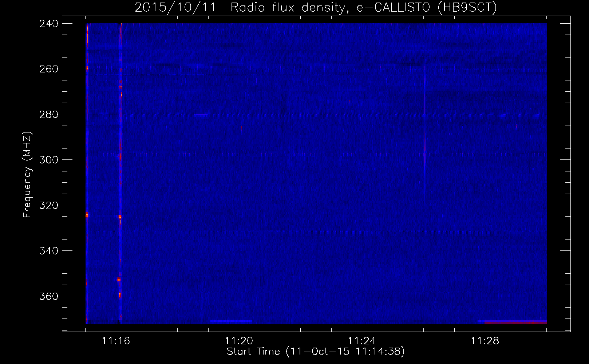
Task: Click the 11:20 time tick label
Action: pyautogui.click(x=239, y=341)
